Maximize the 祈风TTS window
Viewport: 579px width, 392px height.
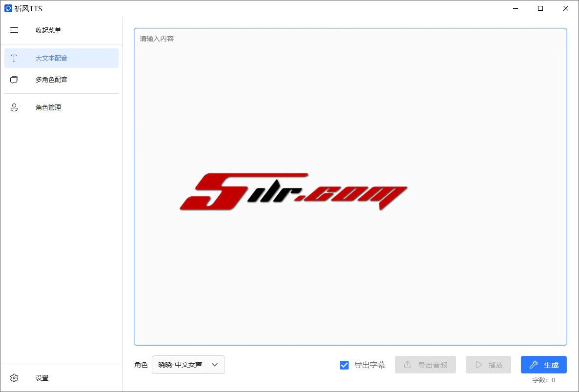(540, 8)
